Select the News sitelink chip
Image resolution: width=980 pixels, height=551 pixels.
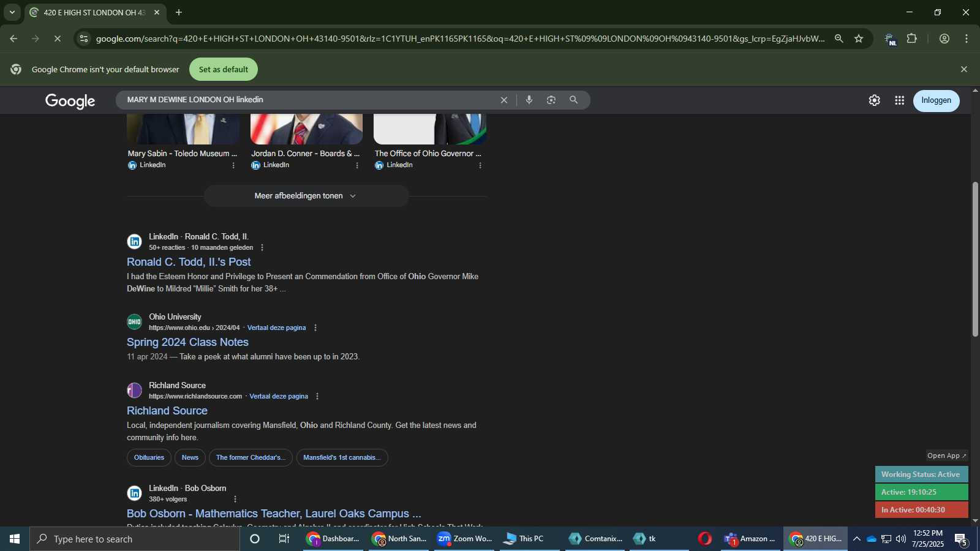coord(190,458)
